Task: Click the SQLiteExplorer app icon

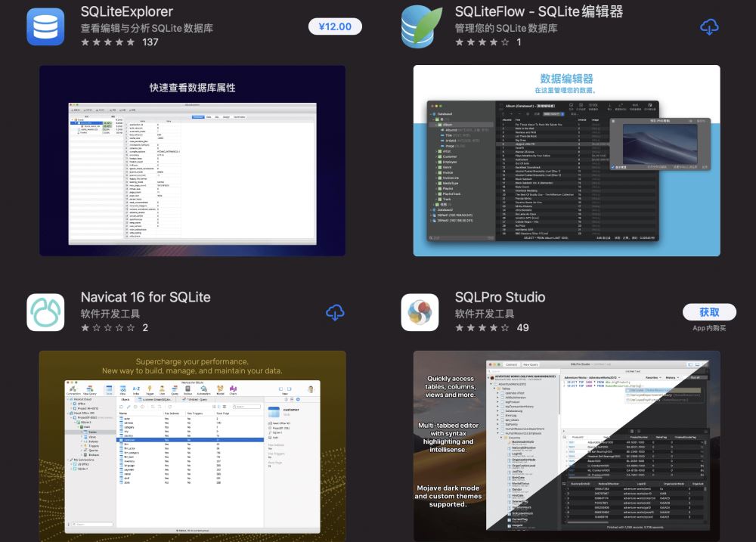Action: click(45, 26)
